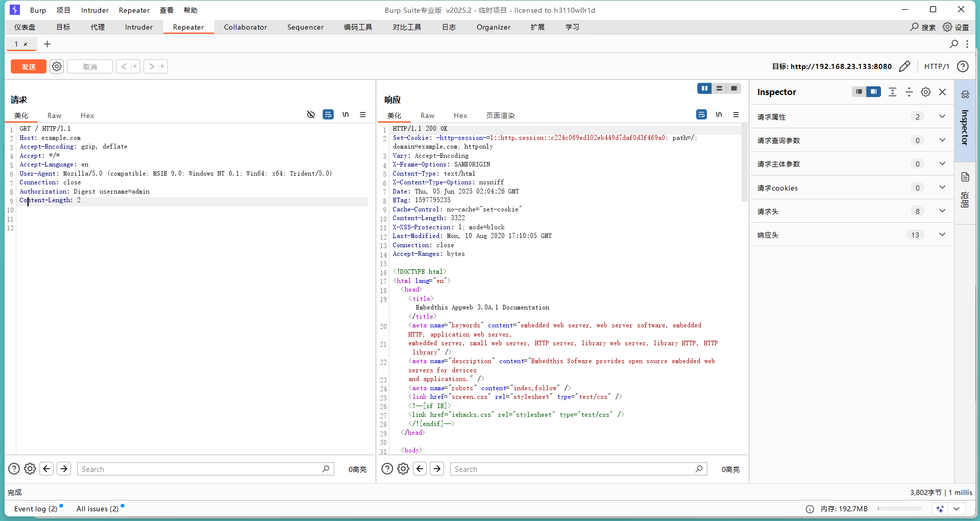This screenshot has height=521, width=980.
Task: Click the 取消 cancel button
Action: point(90,66)
